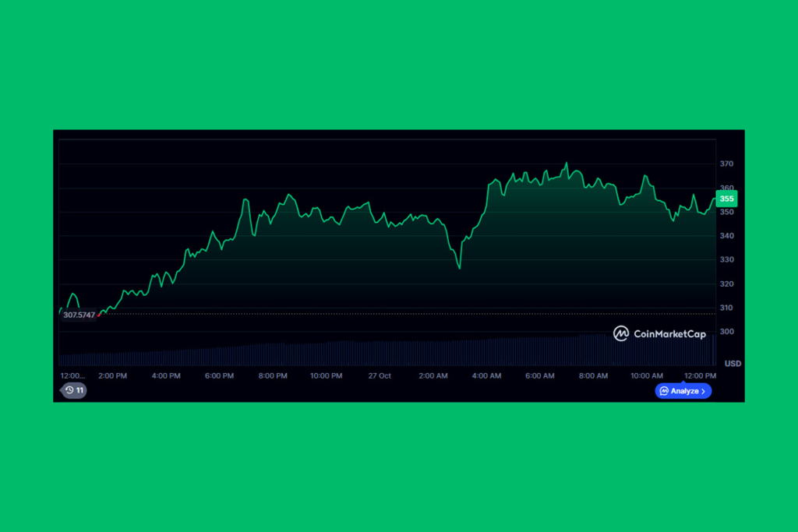Select the 2:00 AM time axis label
Image resolution: width=798 pixels, height=532 pixels.
433,375
